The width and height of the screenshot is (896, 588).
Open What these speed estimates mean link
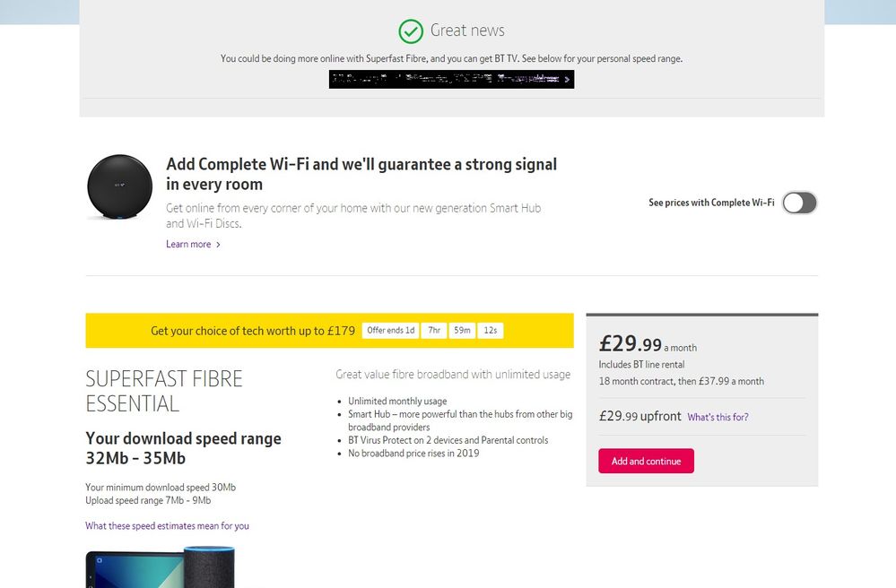(x=167, y=526)
